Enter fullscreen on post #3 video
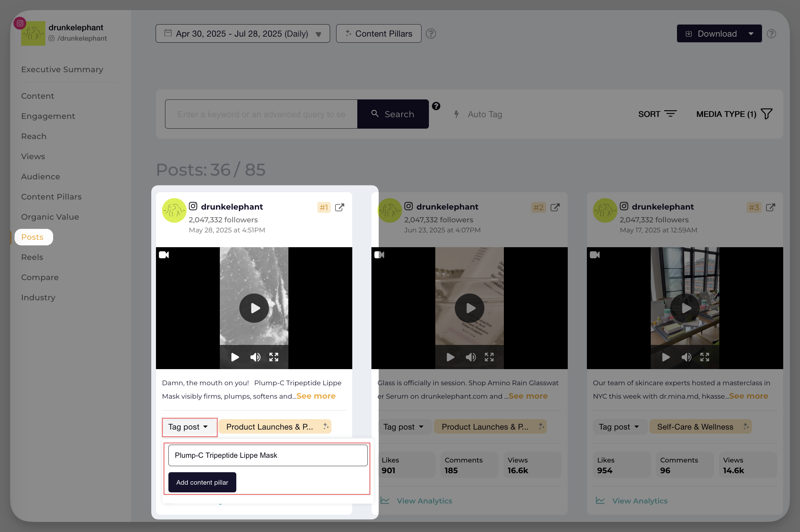Screen dimensions: 800x532 [x=705, y=357]
